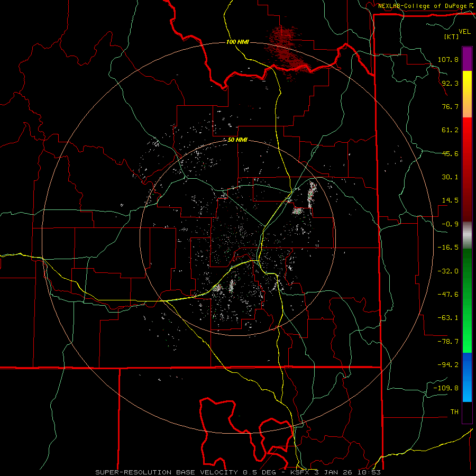This screenshot has height=476, width=476.
Task: Pick the green segment of the color scale
Action: pos(467,300)
